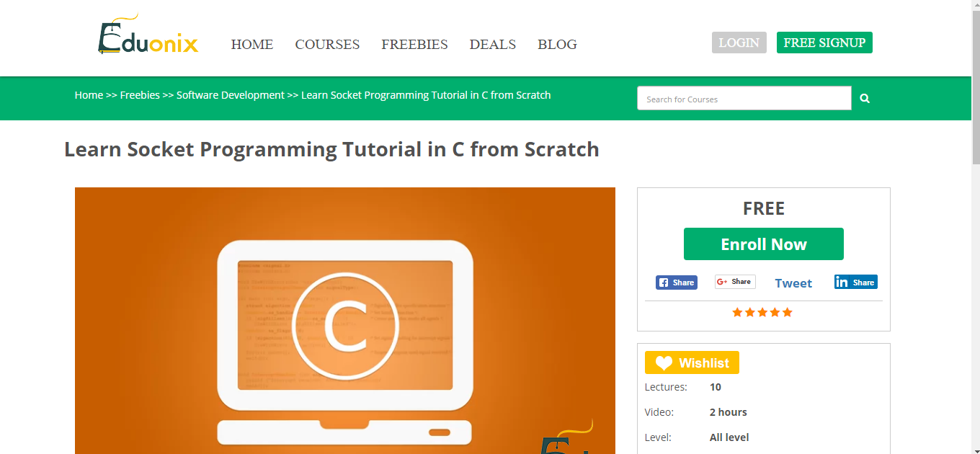
Task: Click the Enroll Now button
Action: click(763, 244)
